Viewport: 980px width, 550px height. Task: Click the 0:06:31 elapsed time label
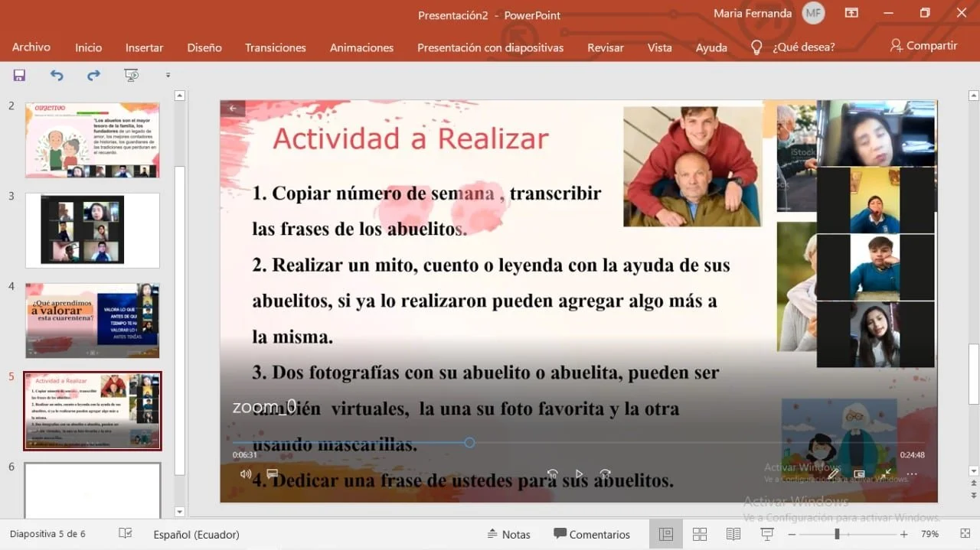pos(245,454)
